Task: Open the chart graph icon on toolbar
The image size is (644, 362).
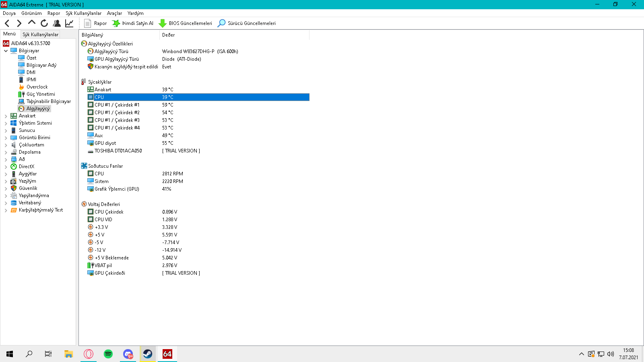Action: (x=69, y=23)
